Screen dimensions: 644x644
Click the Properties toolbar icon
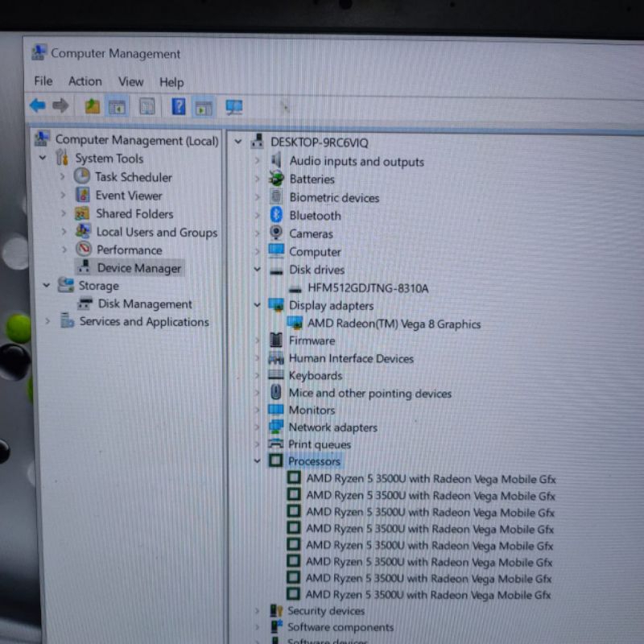(147, 106)
